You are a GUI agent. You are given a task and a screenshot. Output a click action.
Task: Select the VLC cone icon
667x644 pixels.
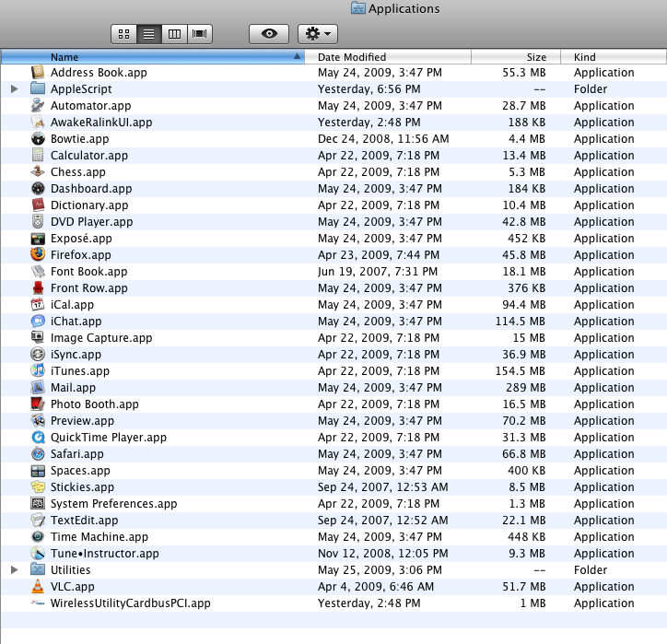[x=38, y=586]
